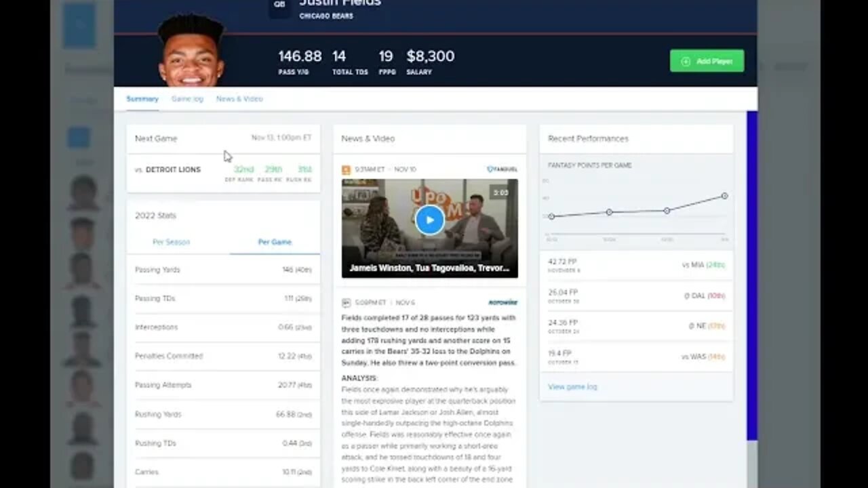This screenshot has height=488, width=868.
Task: Select the Per Season stats tab
Action: pyautogui.click(x=171, y=242)
